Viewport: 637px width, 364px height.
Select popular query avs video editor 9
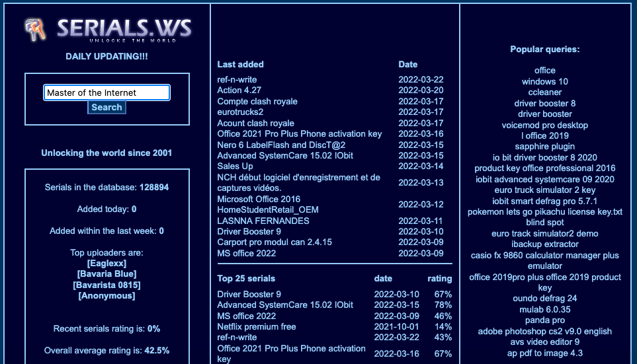tap(545, 342)
